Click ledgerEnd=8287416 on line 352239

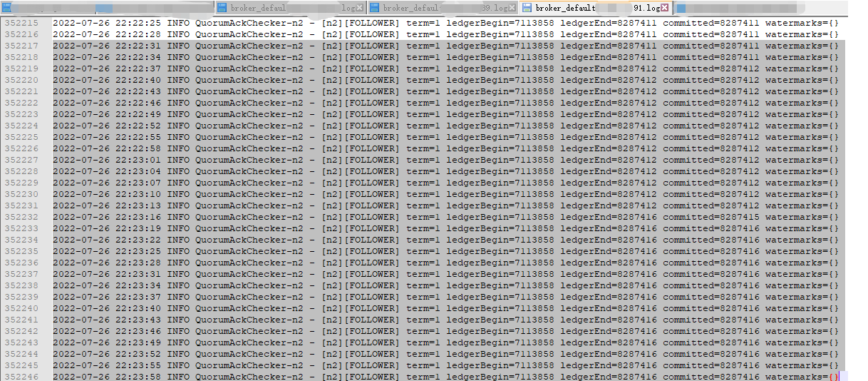click(x=609, y=297)
